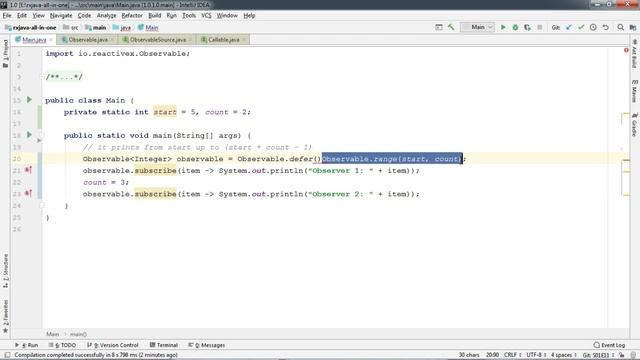This screenshot has height=360, width=640.
Task: Change CRLF line separator in status bar
Action: [x=512, y=355]
